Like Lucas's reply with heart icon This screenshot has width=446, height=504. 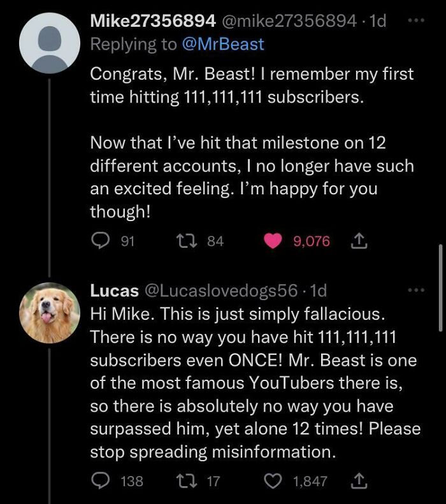pyautogui.click(x=273, y=481)
